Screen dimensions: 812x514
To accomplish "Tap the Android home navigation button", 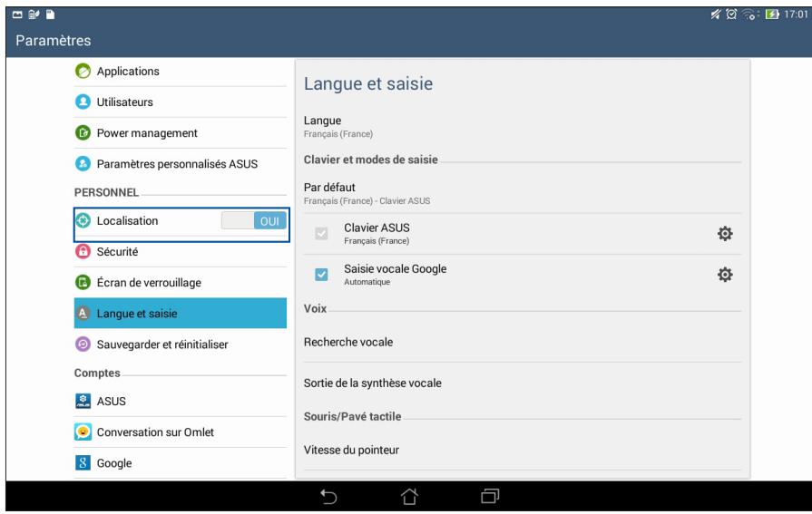I will [x=409, y=497].
